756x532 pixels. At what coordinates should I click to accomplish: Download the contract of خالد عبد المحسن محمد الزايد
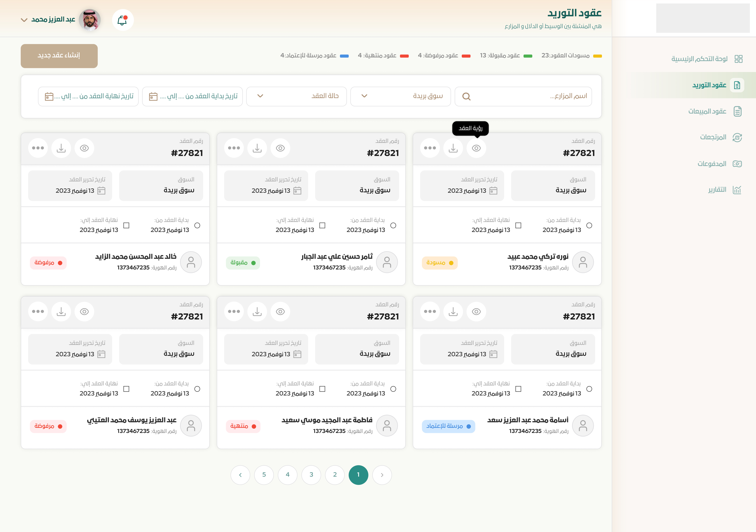click(x=61, y=148)
